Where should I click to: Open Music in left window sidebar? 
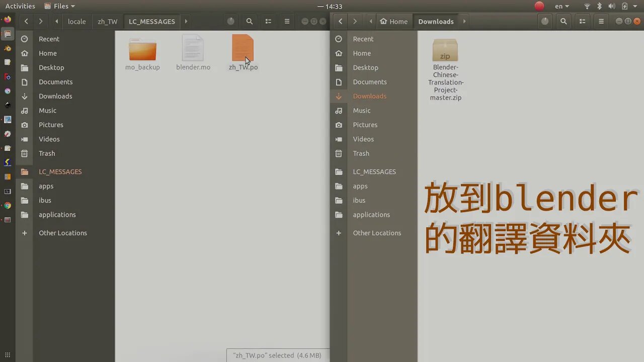click(65, 111)
